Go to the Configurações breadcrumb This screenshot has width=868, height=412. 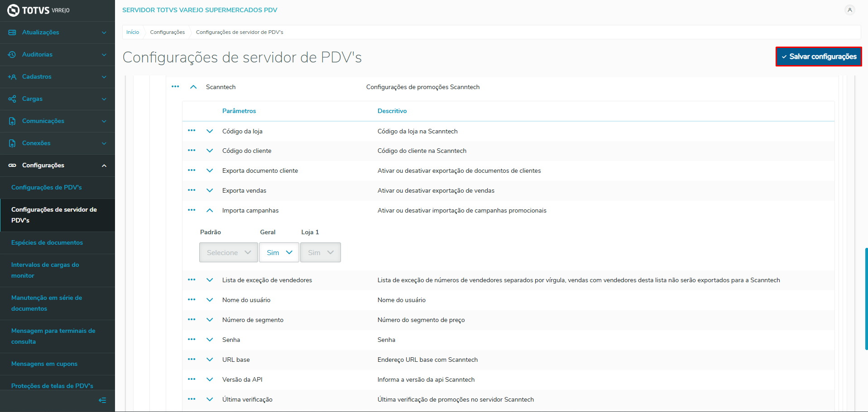168,32
